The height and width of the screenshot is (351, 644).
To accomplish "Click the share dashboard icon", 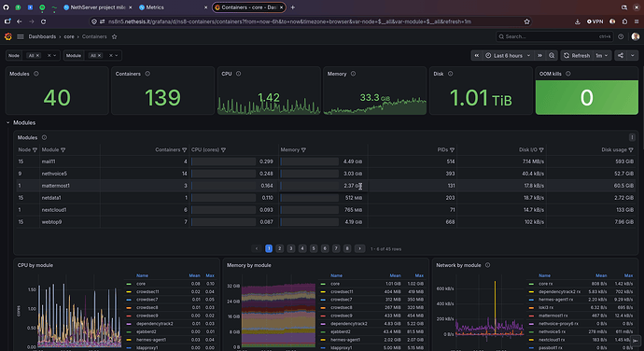I will coord(621,55).
